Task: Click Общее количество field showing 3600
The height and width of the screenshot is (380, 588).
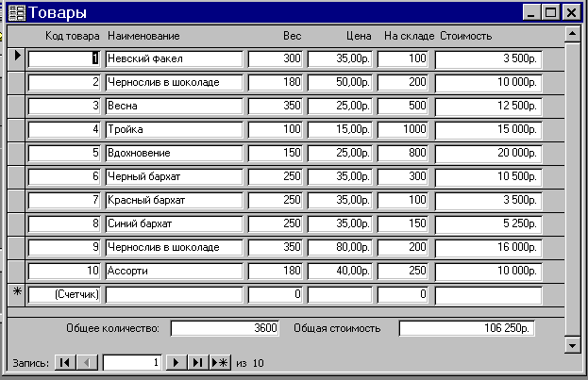Action: pyautogui.click(x=225, y=328)
